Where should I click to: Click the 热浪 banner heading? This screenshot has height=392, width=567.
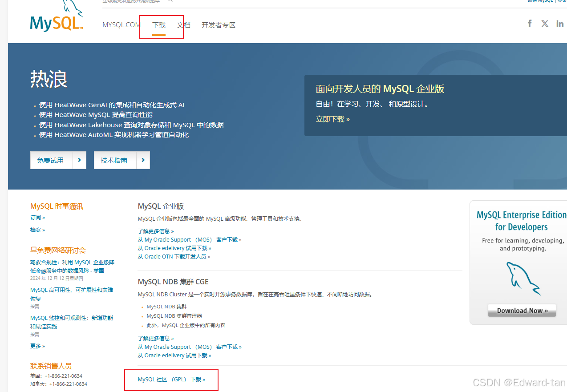coord(49,80)
